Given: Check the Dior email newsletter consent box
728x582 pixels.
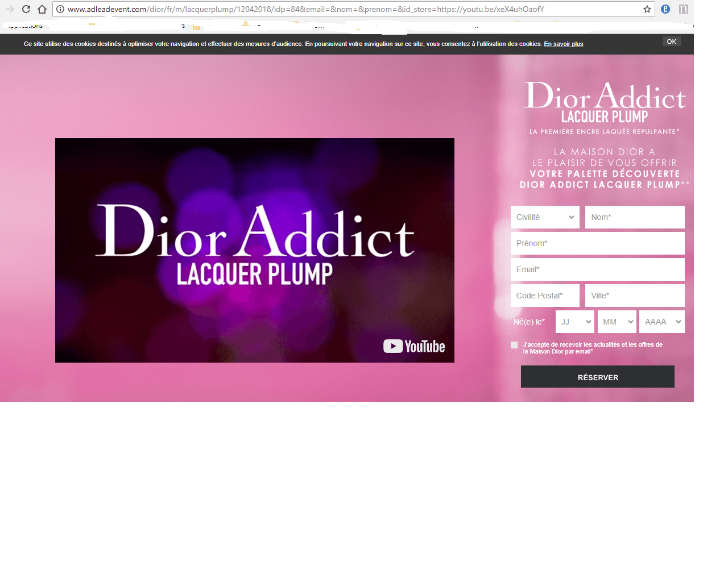Looking at the screenshot, I should point(514,345).
